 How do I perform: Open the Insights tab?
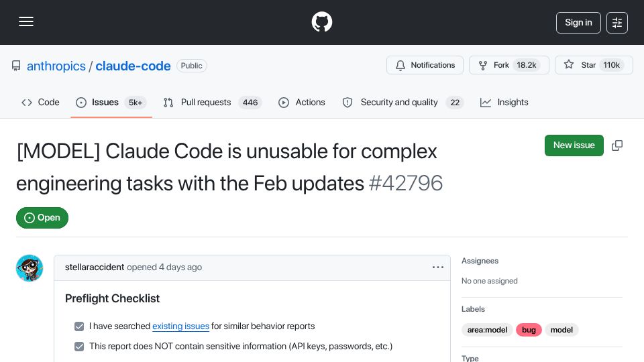click(504, 102)
